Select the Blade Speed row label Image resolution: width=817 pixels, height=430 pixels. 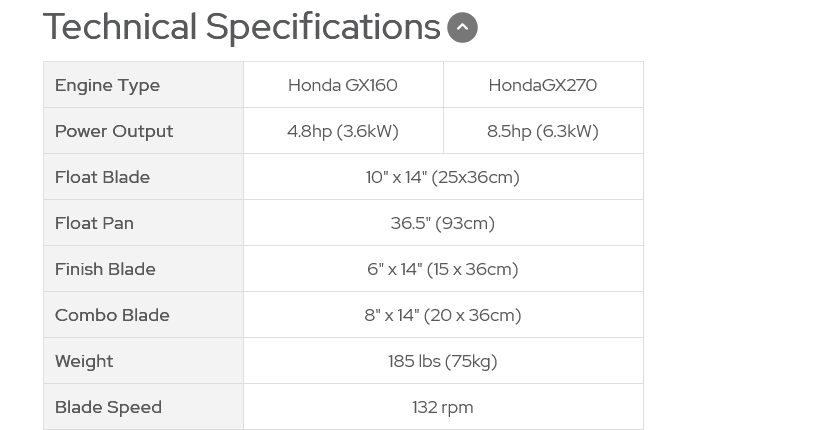[108, 407]
